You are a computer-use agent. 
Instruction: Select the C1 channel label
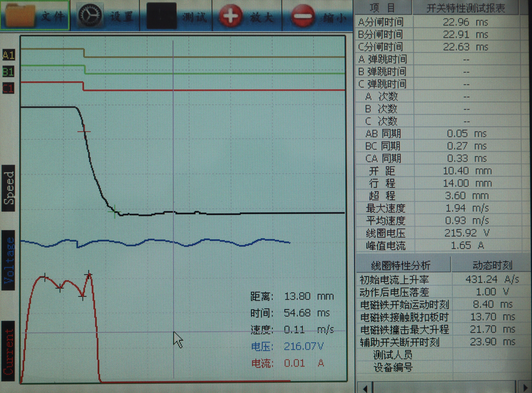coord(8,88)
